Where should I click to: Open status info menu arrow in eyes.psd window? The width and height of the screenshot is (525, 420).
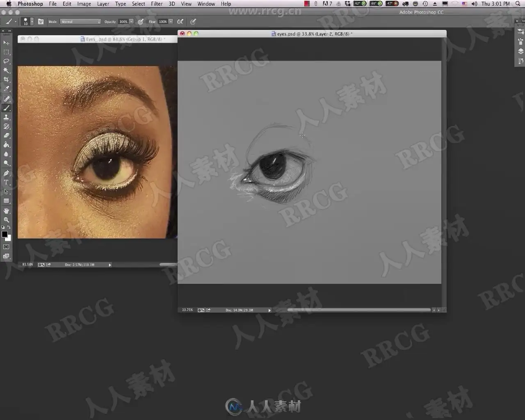269,310
